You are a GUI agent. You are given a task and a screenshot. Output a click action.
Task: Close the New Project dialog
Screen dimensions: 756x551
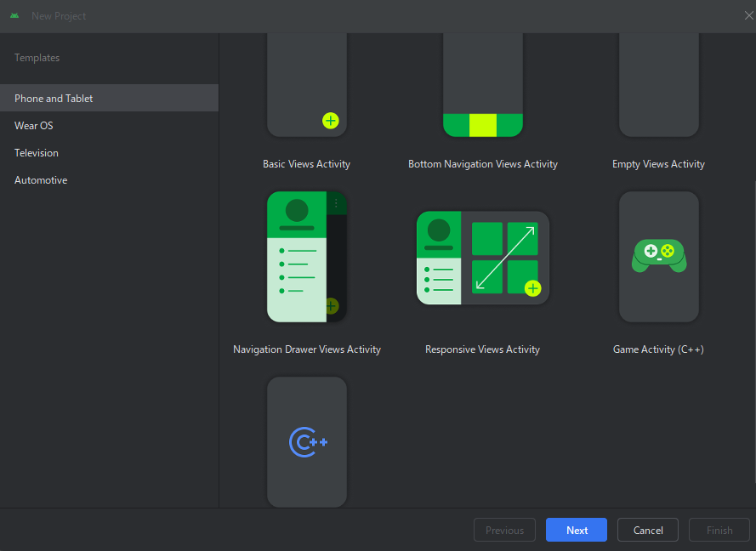[x=748, y=16]
